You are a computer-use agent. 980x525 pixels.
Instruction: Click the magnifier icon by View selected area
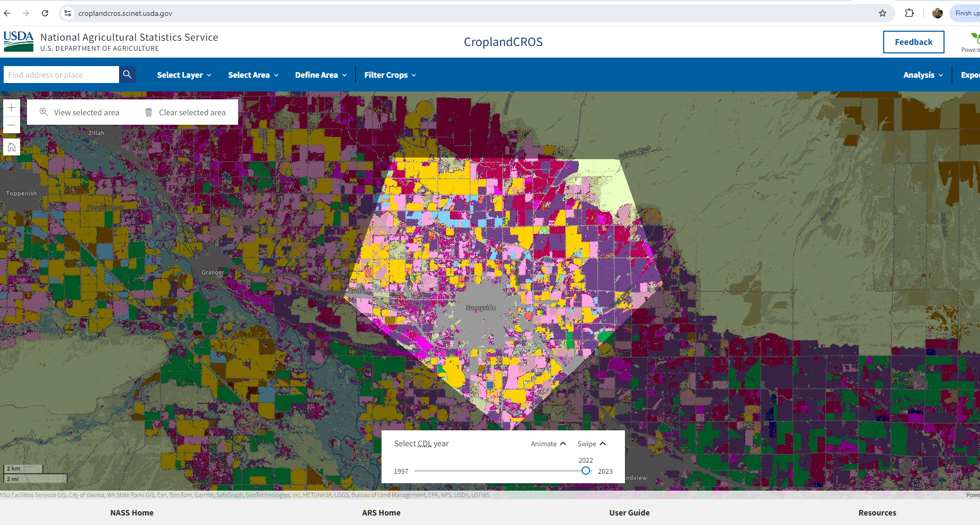point(44,112)
